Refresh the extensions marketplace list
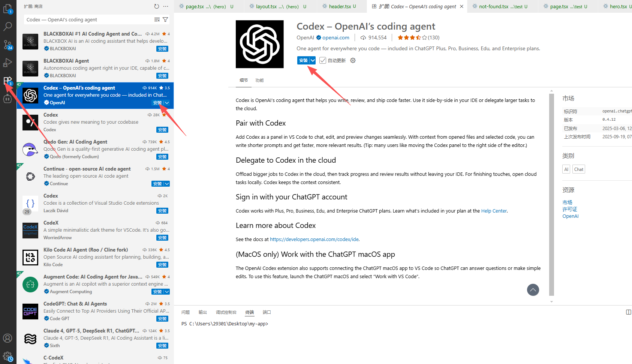This screenshot has height=364, width=632. coord(156,6)
